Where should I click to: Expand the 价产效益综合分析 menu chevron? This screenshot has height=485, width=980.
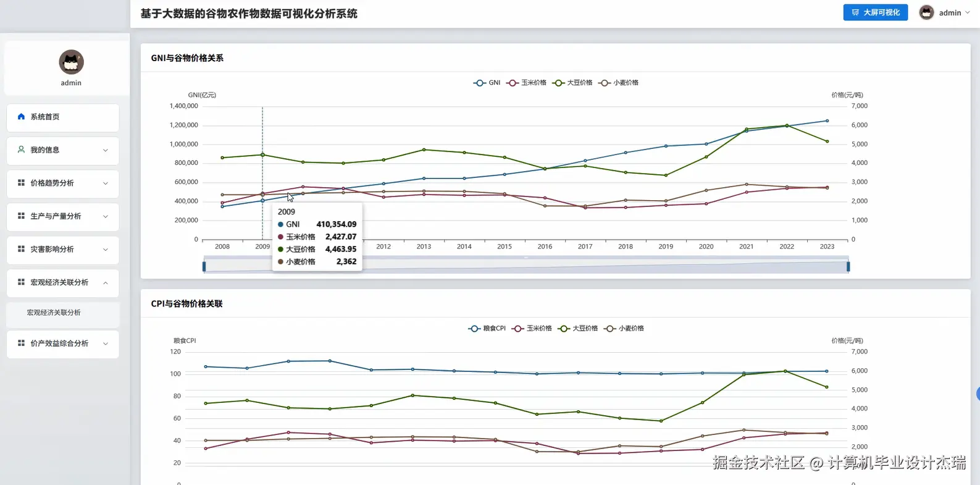[106, 344]
